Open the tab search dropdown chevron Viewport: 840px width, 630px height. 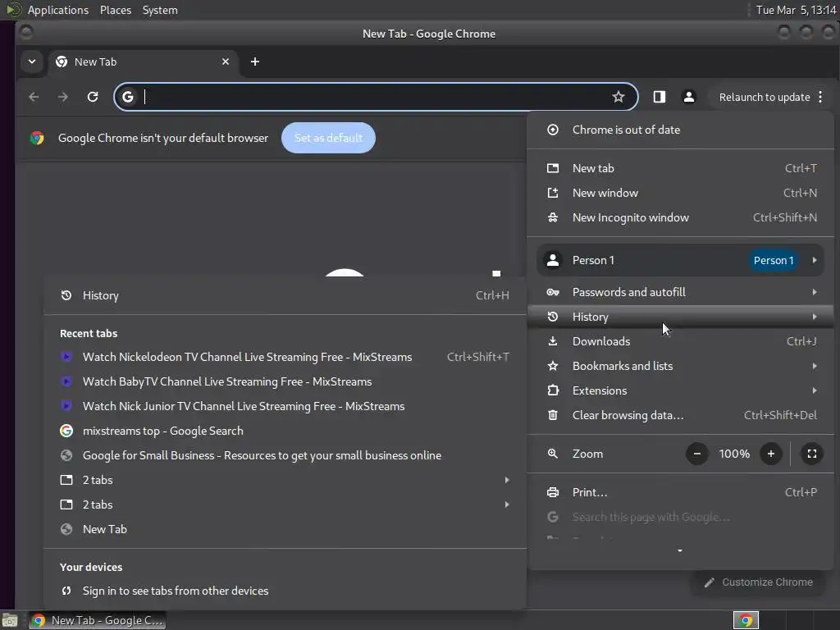click(x=32, y=62)
